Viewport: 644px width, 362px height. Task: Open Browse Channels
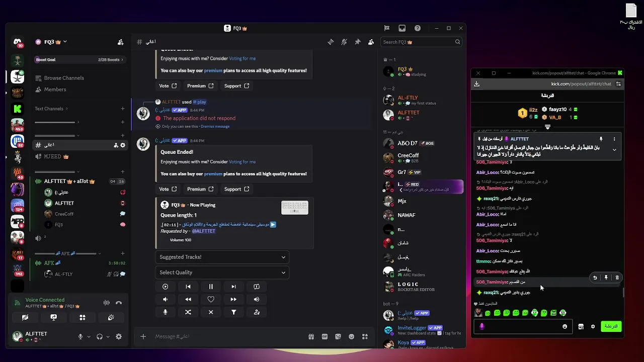pyautogui.click(x=79, y=78)
